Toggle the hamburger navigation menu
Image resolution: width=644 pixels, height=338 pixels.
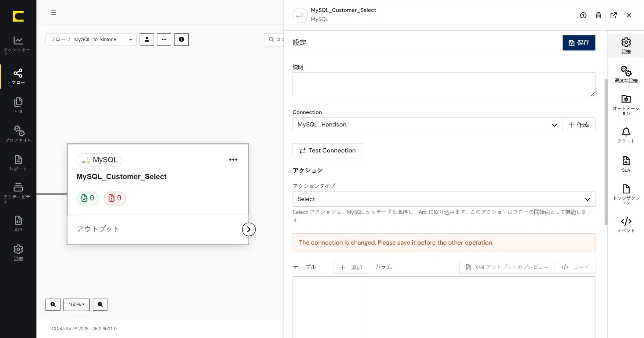[53, 12]
